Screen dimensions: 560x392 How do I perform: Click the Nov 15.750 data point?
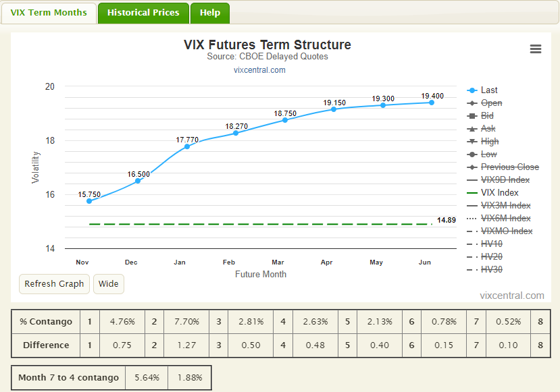[x=89, y=201]
